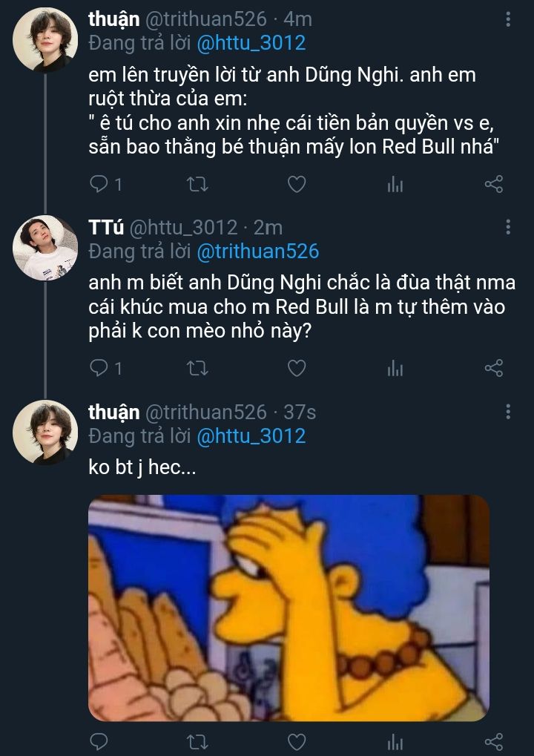The height and width of the screenshot is (756, 534).
Task: Open more options on the 'ko bt j hec' tweet
Action: [x=508, y=412]
